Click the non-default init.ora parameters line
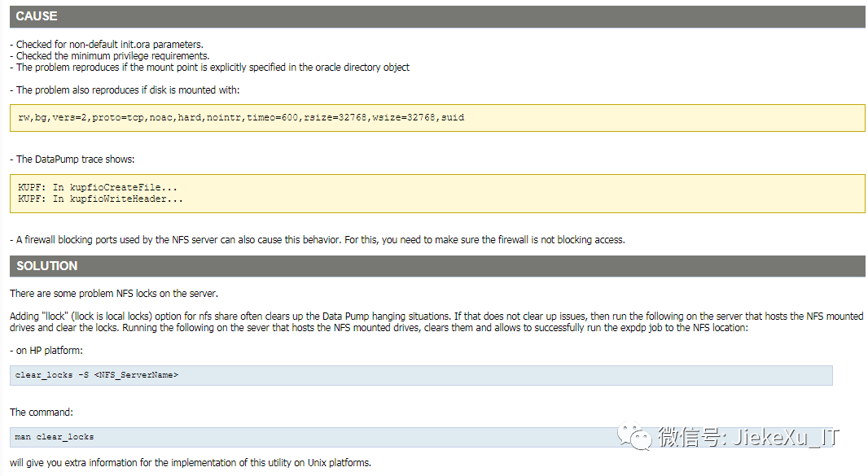 (x=107, y=44)
